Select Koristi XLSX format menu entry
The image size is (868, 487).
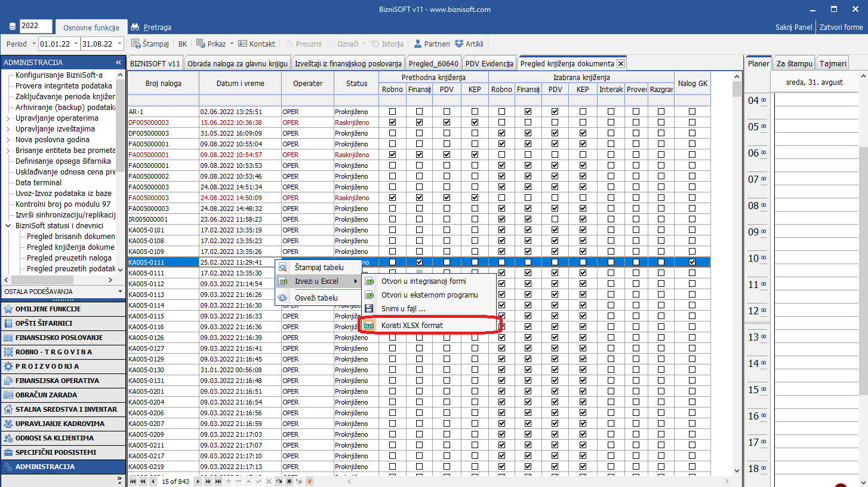[x=412, y=326]
